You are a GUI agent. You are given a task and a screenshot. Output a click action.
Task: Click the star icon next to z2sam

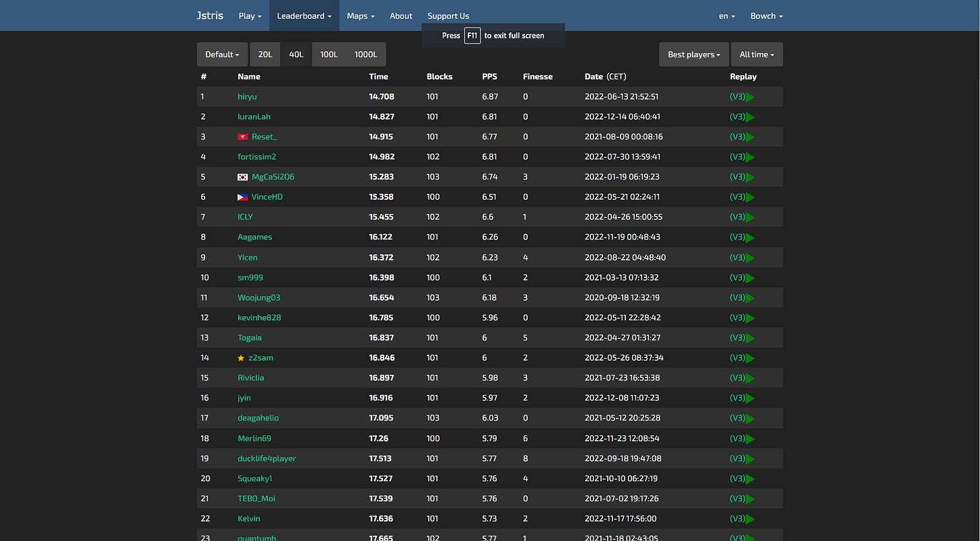(x=241, y=358)
